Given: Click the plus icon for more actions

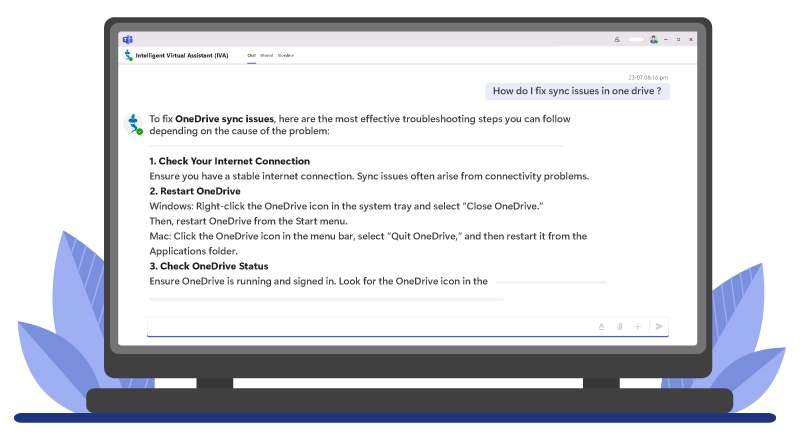Looking at the screenshot, I should coord(637,326).
